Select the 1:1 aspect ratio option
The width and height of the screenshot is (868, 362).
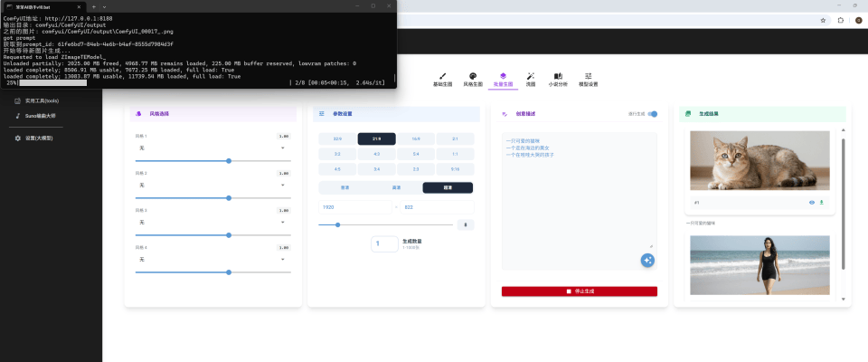tap(455, 154)
